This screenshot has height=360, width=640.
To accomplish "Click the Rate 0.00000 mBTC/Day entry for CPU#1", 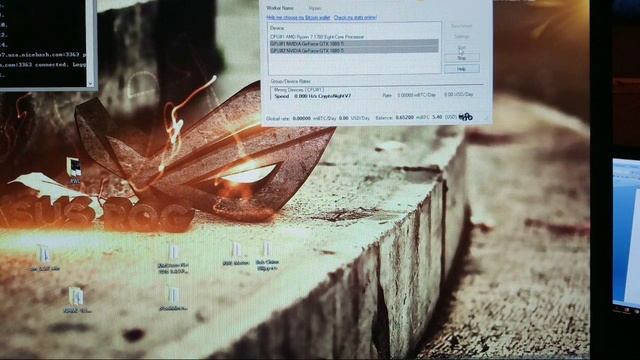I will click(x=409, y=95).
